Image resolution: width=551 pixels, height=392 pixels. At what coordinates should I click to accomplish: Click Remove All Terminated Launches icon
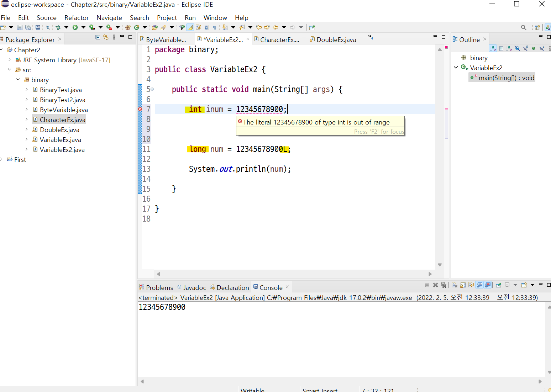click(x=444, y=285)
